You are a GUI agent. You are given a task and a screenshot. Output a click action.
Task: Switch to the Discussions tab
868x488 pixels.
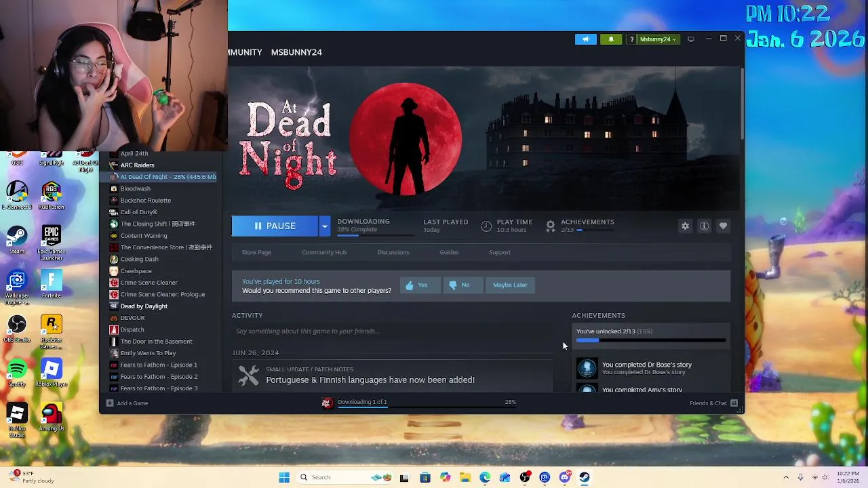coord(393,252)
